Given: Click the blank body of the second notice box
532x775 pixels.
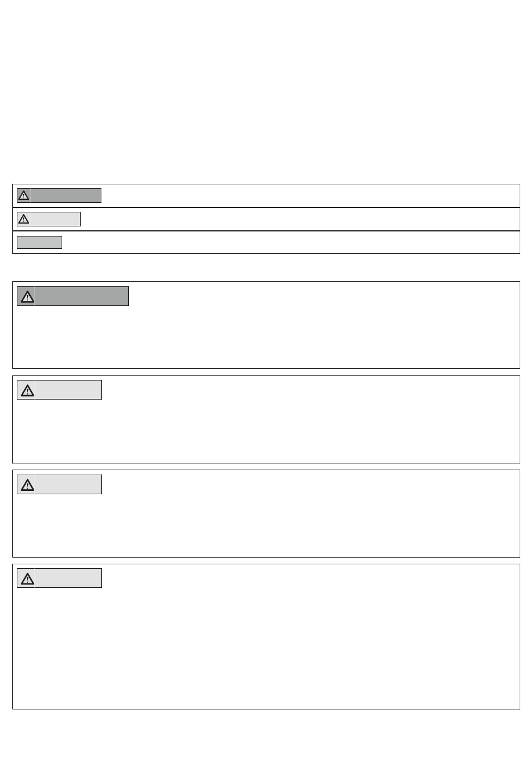Looking at the screenshot, I should 266,431.
